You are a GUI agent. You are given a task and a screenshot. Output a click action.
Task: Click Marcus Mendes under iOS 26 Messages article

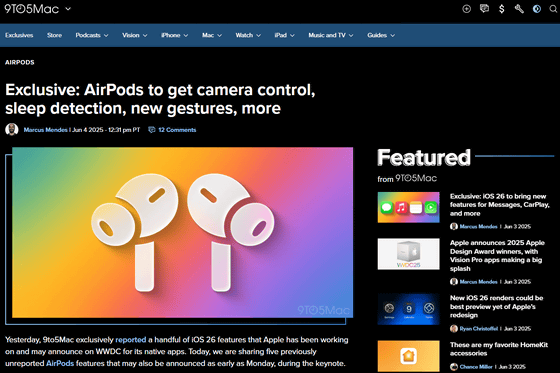tap(478, 226)
